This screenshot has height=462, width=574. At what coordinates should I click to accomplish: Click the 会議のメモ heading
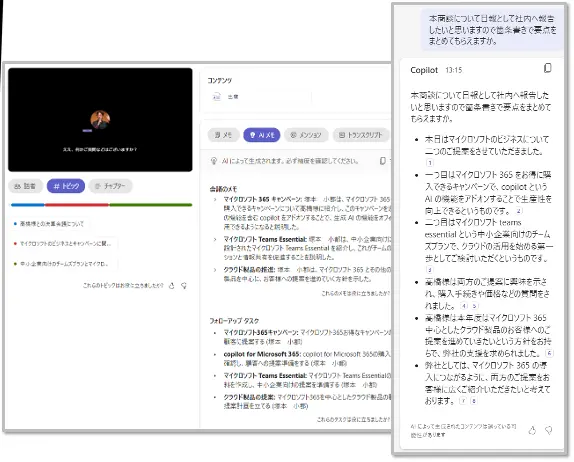[223, 189]
